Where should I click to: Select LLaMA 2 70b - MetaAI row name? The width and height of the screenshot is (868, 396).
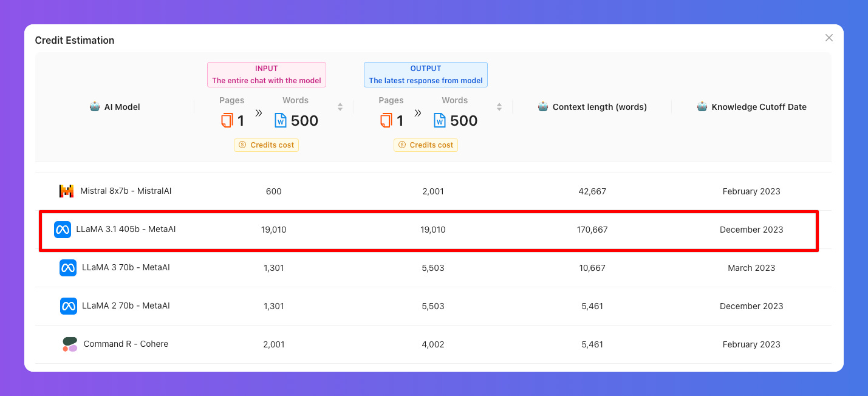(x=126, y=306)
